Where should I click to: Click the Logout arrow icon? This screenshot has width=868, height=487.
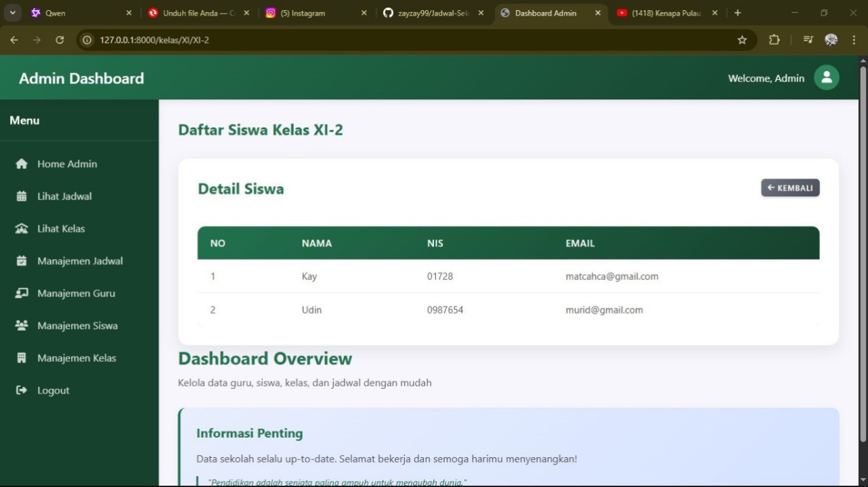tap(22, 390)
